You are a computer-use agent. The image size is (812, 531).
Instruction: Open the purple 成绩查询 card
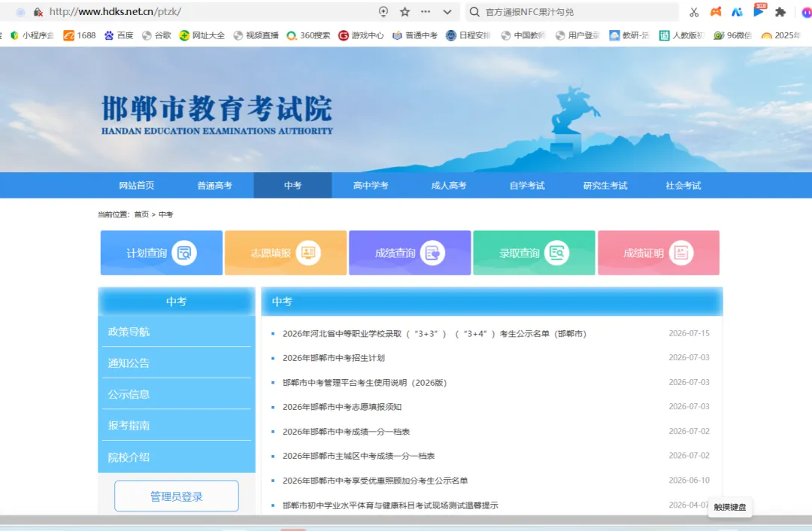click(x=411, y=253)
